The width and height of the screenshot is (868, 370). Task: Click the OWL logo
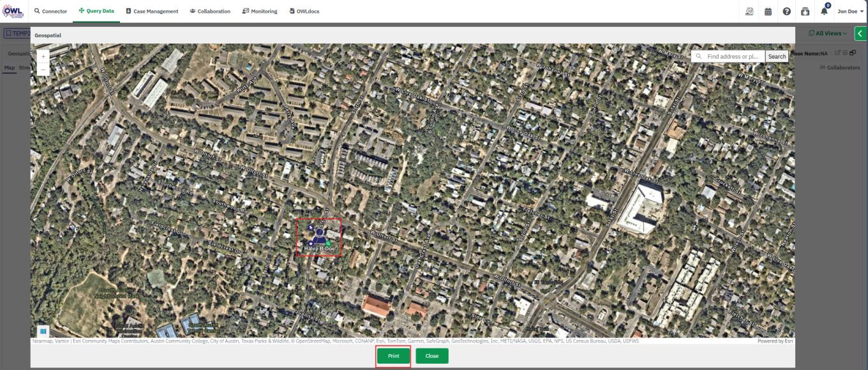(x=13, y=11)
